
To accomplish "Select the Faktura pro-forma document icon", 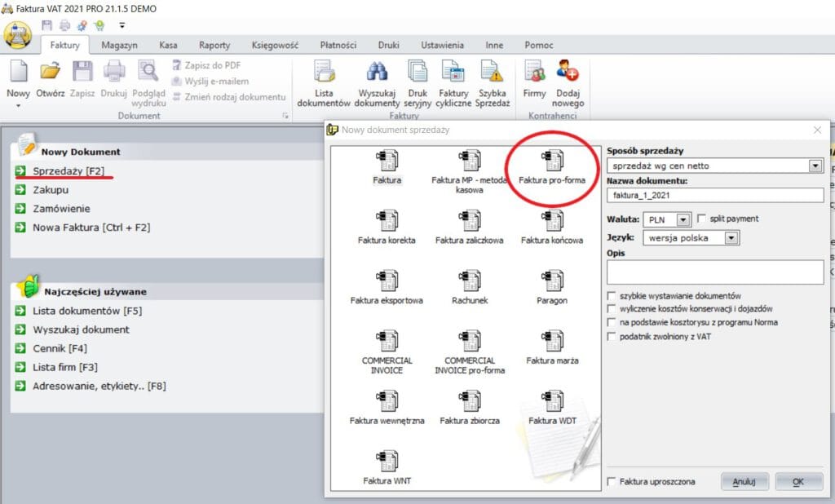I will [x=552, y=160].
